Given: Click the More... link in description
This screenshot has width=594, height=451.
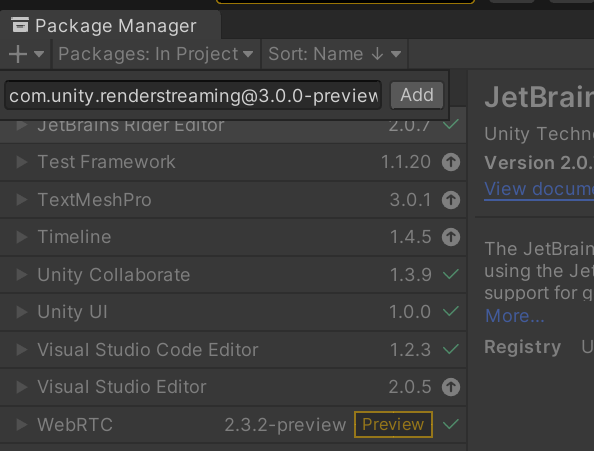Looking at the screenshot, I should point(514,316).
